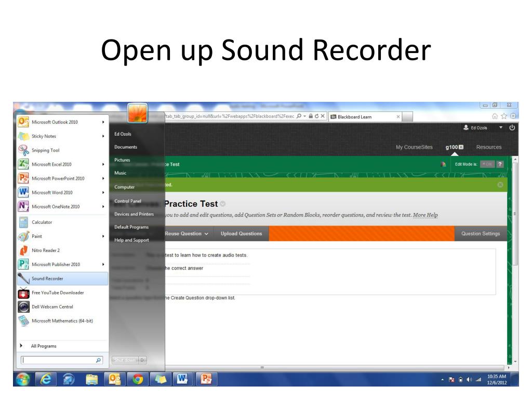Open Help and Support
This screenshot has width=532, height=399.
[131, 240]
